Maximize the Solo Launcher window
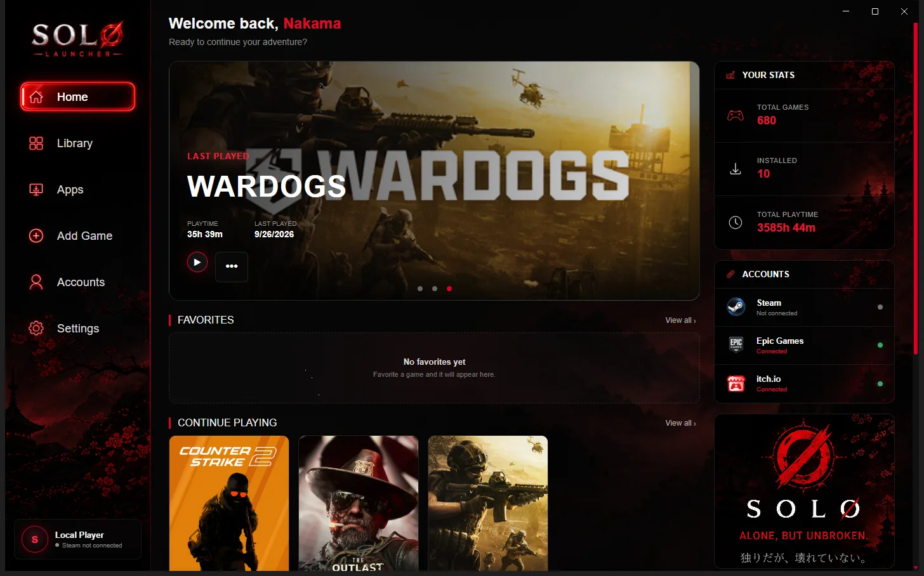The height and width of the screenshot is (576, 924). click(x=875, y=11)
